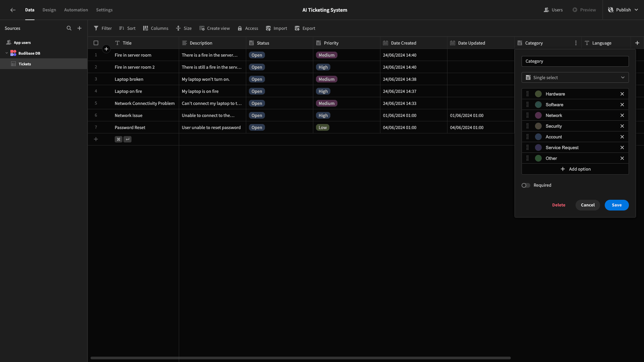Click drag handle of Software option

coord(528,105)
